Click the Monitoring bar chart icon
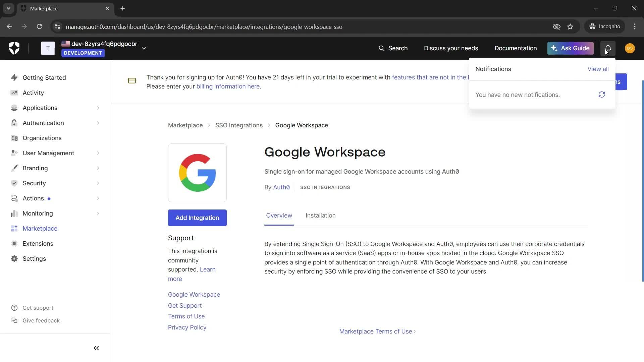The width and height of the screenshot is (644, 362). coord(14,214)
